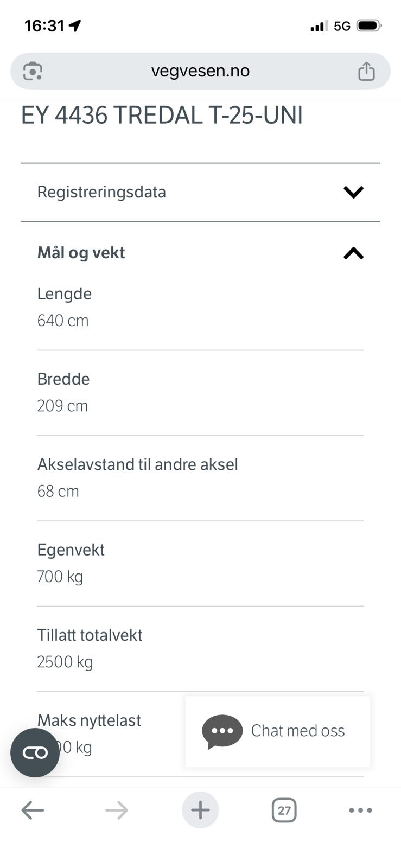
Task: Tap the dark round floating link icon
Action: pyautogui.click(x=35, y=752)
